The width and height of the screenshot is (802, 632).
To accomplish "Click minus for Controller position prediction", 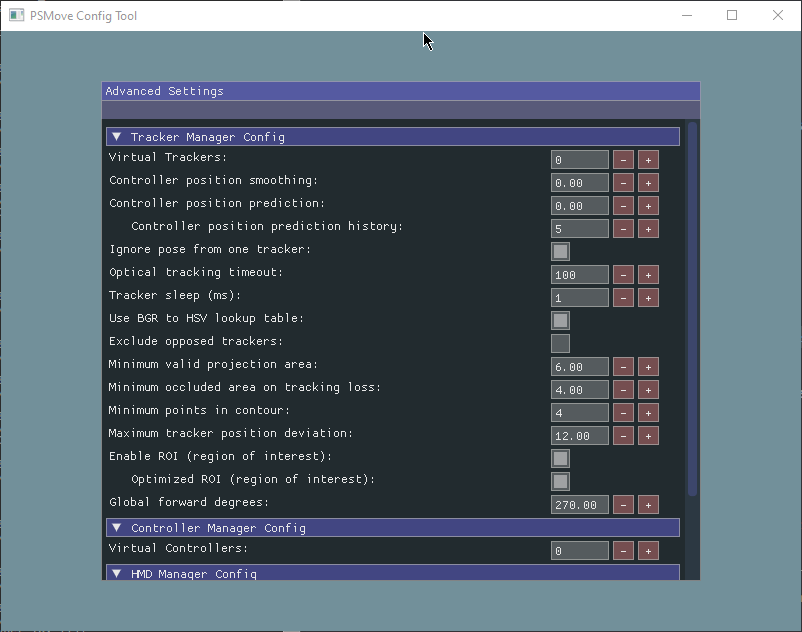I will tap(623, 206).
